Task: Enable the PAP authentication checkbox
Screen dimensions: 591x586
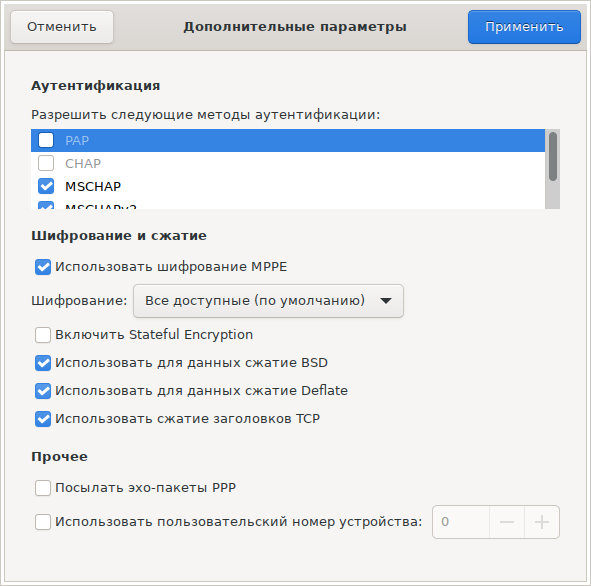Action: coord(46,140)
